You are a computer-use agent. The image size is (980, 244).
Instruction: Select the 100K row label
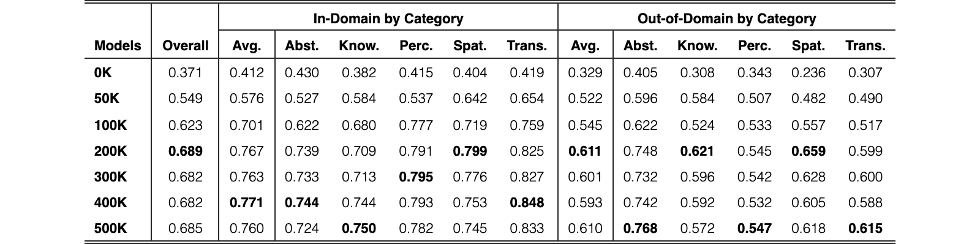(111, 125)
